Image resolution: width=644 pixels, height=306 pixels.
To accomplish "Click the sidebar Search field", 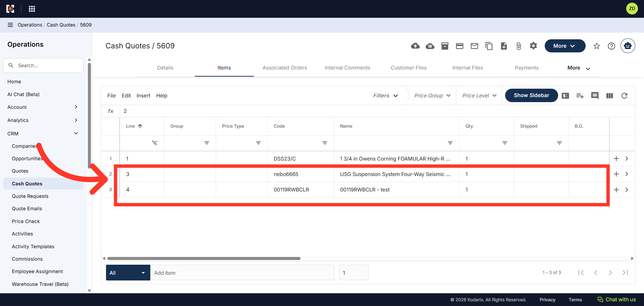I will click(x=43, y=65).
